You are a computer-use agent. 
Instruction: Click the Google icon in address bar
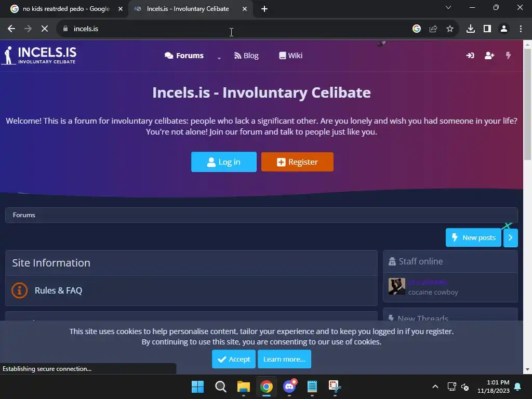(417, 29)
